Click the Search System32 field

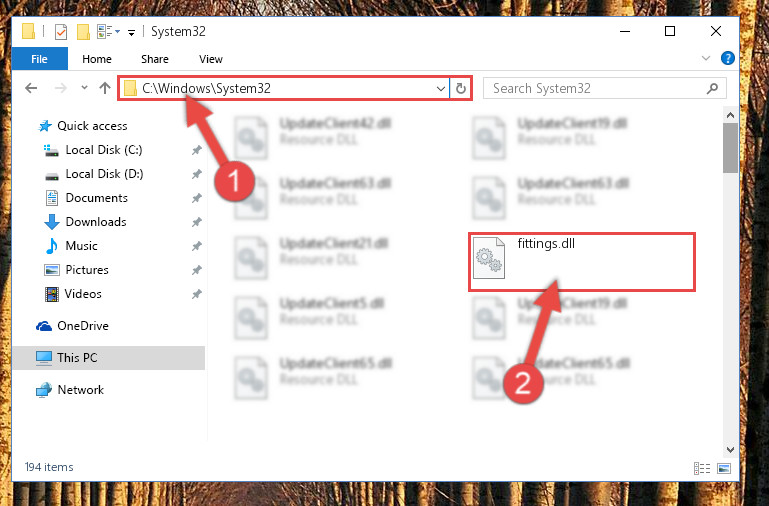point(598,88)
